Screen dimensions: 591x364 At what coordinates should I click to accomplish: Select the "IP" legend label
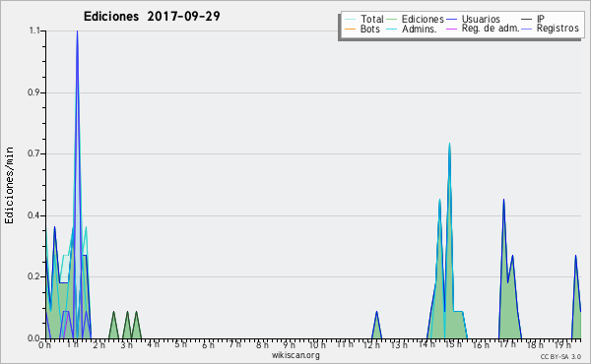pyautogui.click(x=541, y=19)
